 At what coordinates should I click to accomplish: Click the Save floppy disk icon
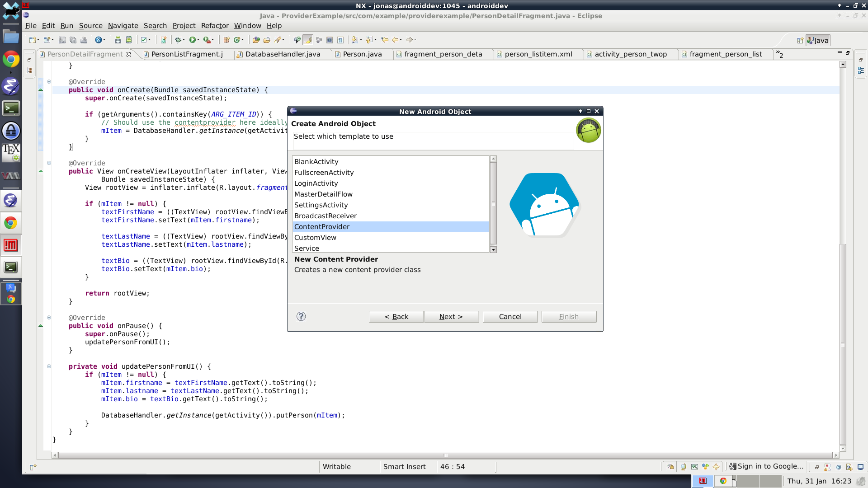pos(62,40)
